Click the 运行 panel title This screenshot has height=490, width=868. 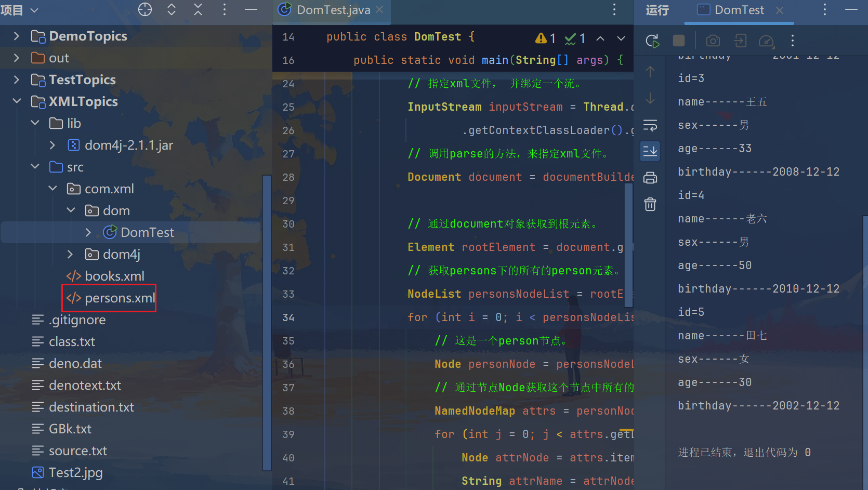tap(657, 10)
